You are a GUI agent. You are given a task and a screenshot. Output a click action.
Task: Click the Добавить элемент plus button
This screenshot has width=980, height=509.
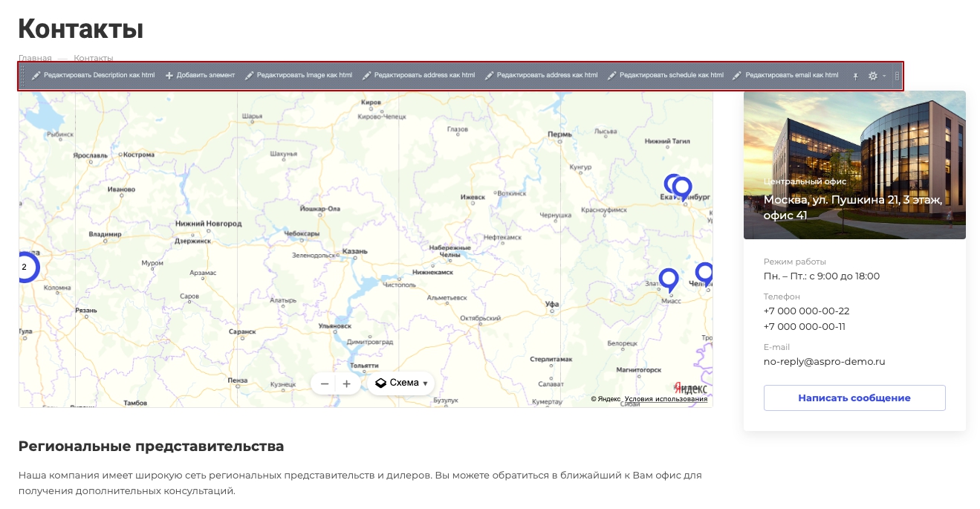click(x=200, y=75)
